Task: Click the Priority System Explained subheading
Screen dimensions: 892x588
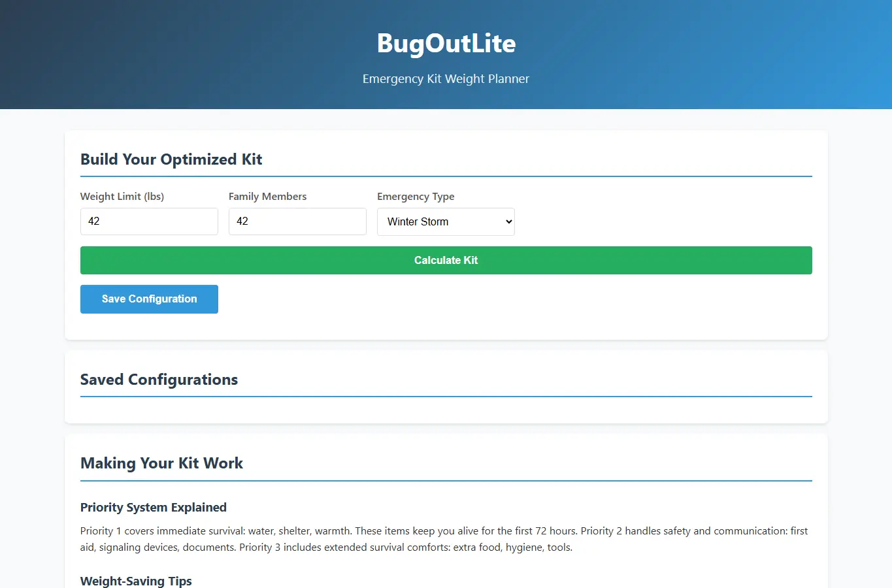Action: pos(154,508)
